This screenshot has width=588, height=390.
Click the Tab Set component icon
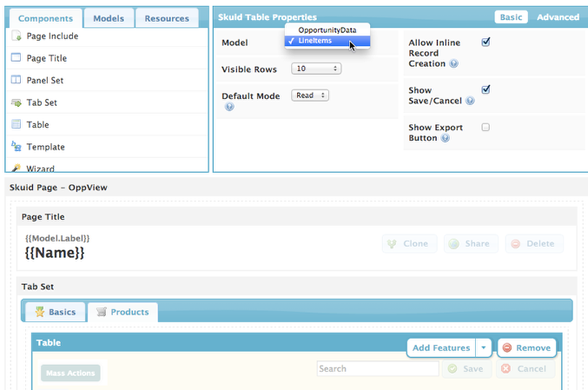[x=17, y=102]
